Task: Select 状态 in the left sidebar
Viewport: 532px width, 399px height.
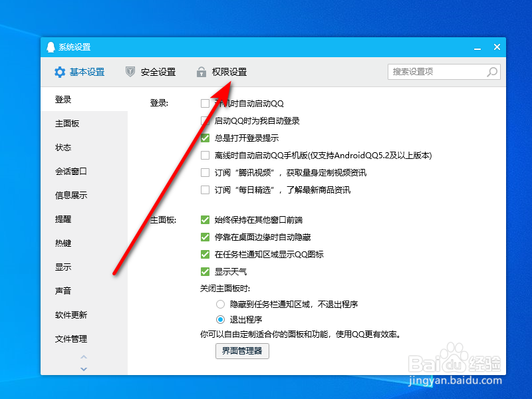Action: [84, 147]
